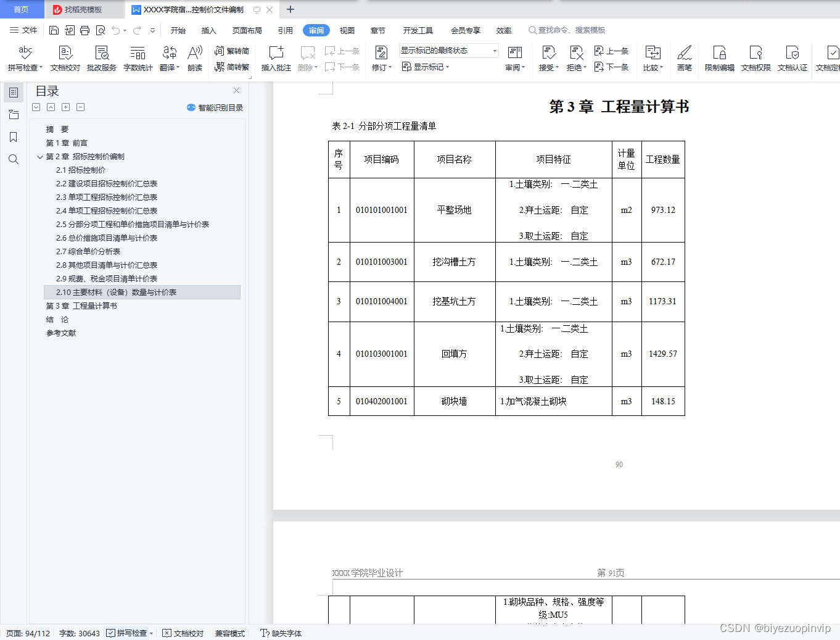This screenshot has height=640, width=840.
Task: Open 拼写检查 ribbon dropdown arrow
Action: tap(41, 67)
